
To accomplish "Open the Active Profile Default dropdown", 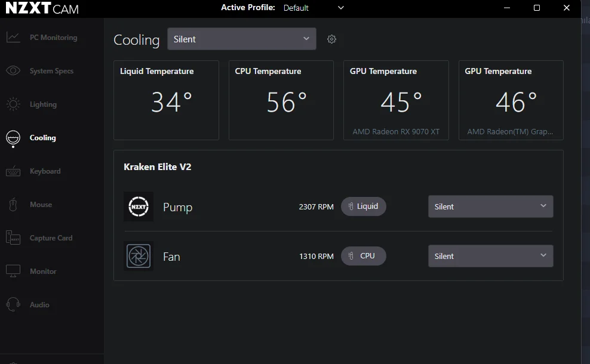I will [314, 8].
